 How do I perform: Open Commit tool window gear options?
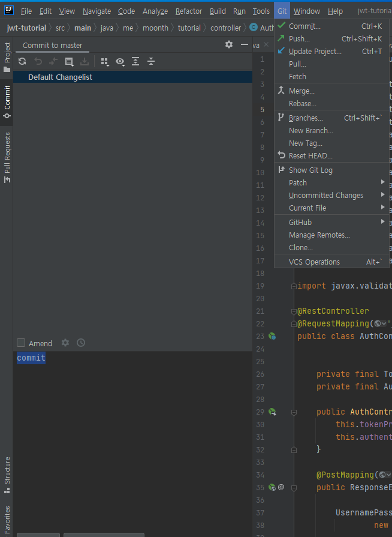(x=229, y=44)
